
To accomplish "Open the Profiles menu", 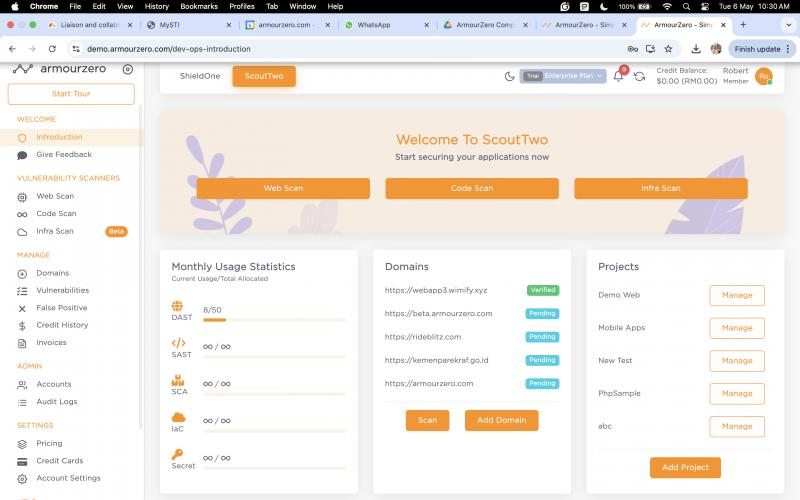I will pos(242,7).
